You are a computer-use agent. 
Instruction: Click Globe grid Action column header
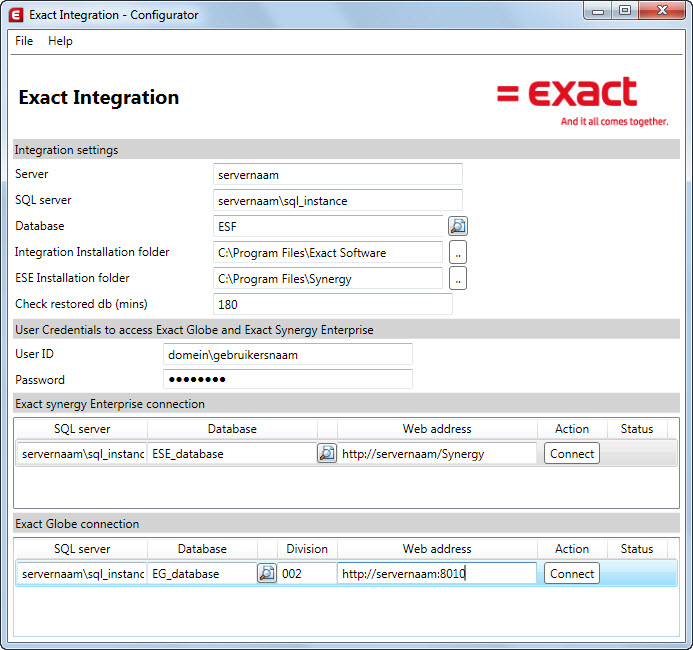(572, 549)
